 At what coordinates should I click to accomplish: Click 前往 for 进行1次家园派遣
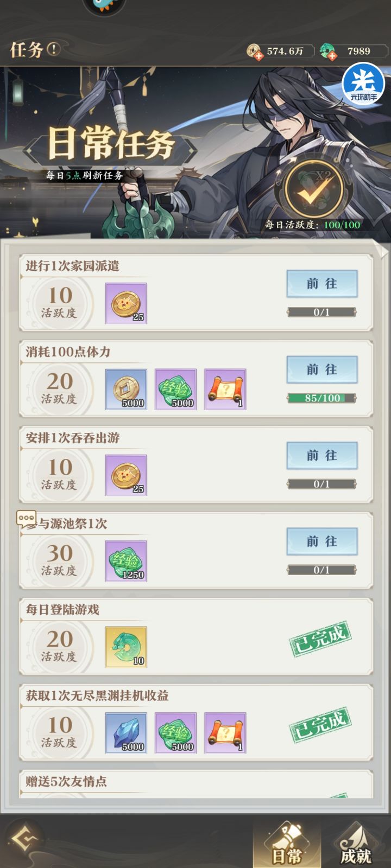point(322,284)
